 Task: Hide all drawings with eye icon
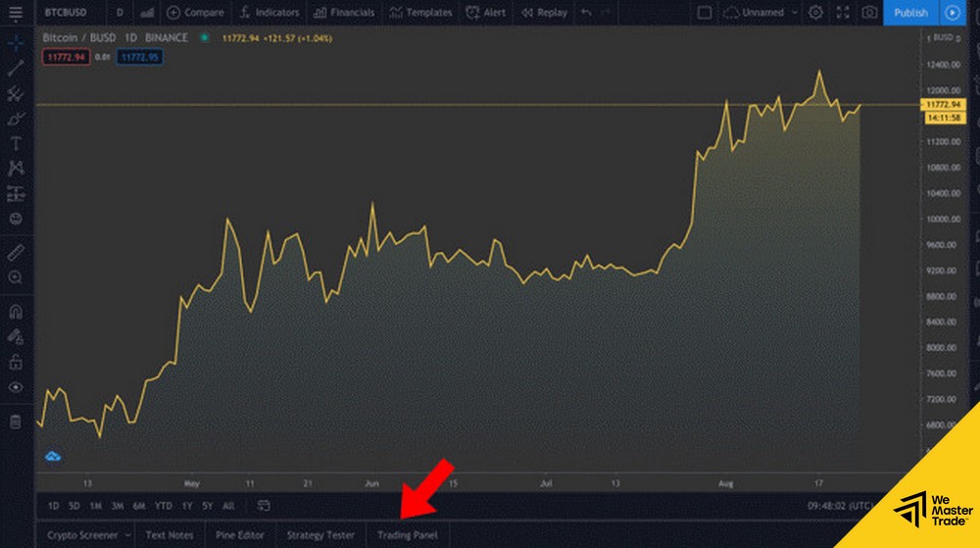click(16, 387)
